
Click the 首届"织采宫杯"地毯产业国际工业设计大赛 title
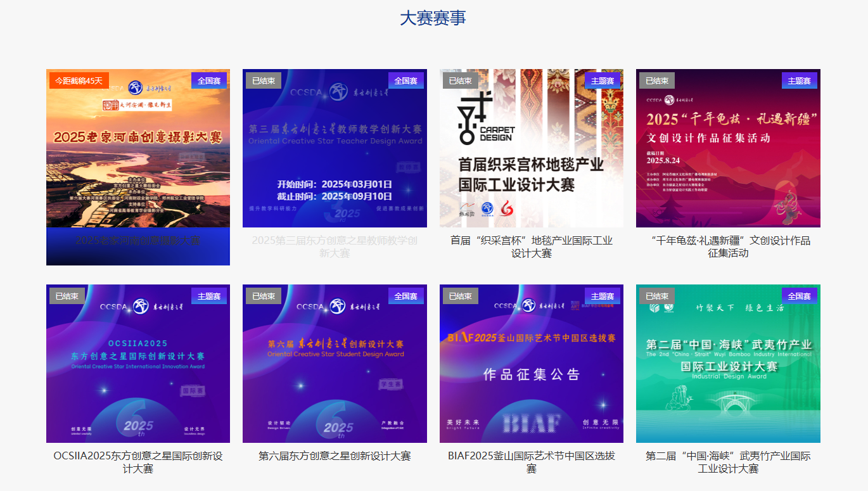tap(531, 247)
